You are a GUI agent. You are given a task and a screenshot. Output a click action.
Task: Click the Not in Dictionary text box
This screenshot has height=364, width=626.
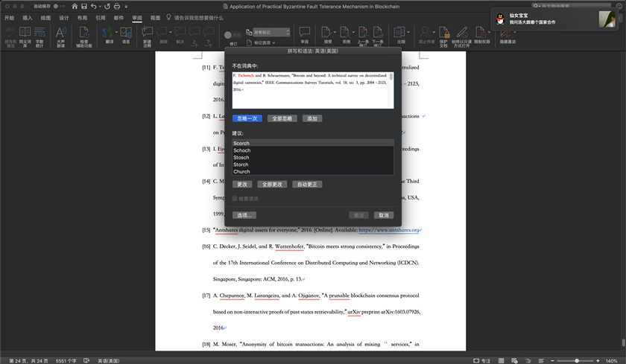tap(312, 90)
